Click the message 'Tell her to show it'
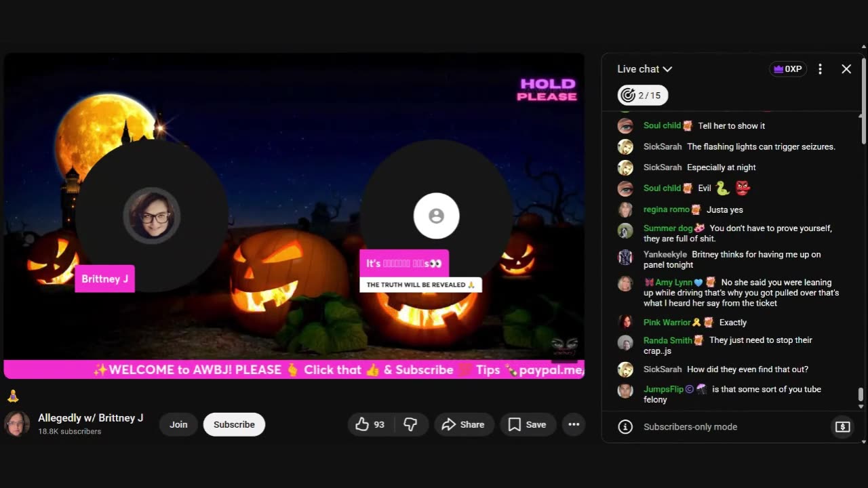Viewport: 868px width, 488px height. click(x=732, y=126)
